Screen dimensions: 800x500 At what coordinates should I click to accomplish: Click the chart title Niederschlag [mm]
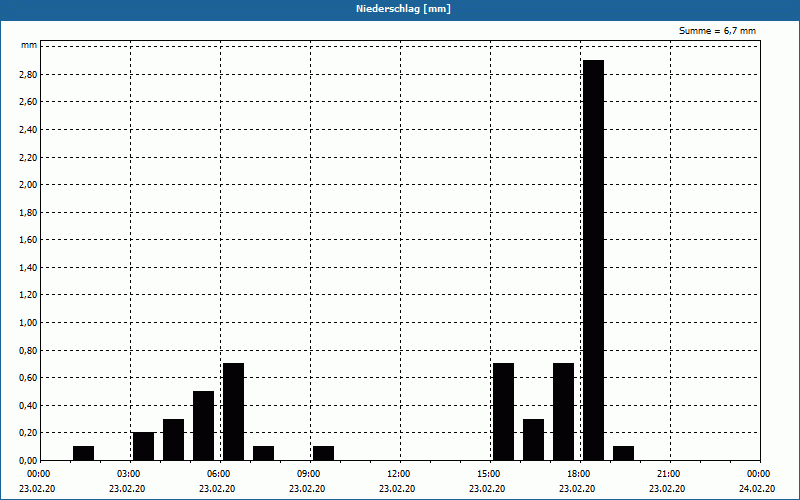click(403, 9)
